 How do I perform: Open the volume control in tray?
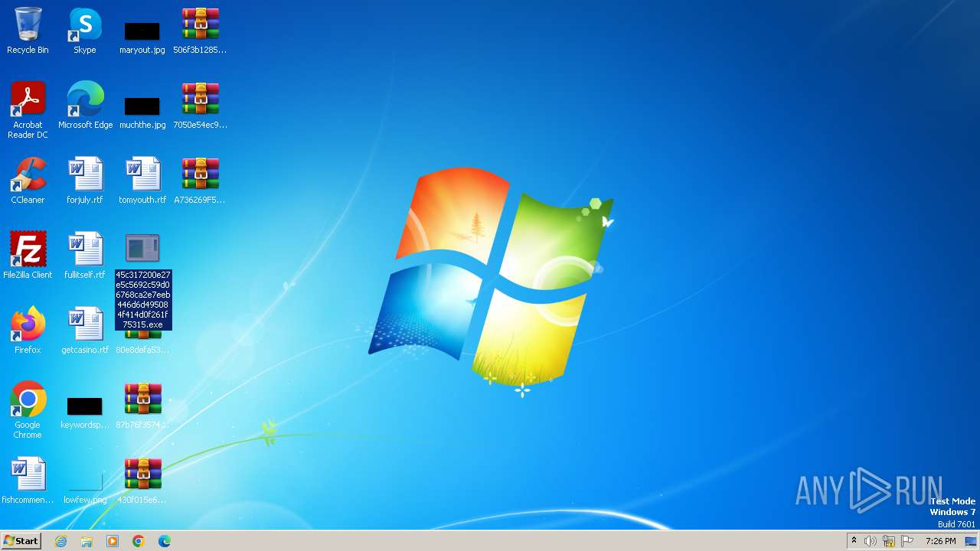871,541
